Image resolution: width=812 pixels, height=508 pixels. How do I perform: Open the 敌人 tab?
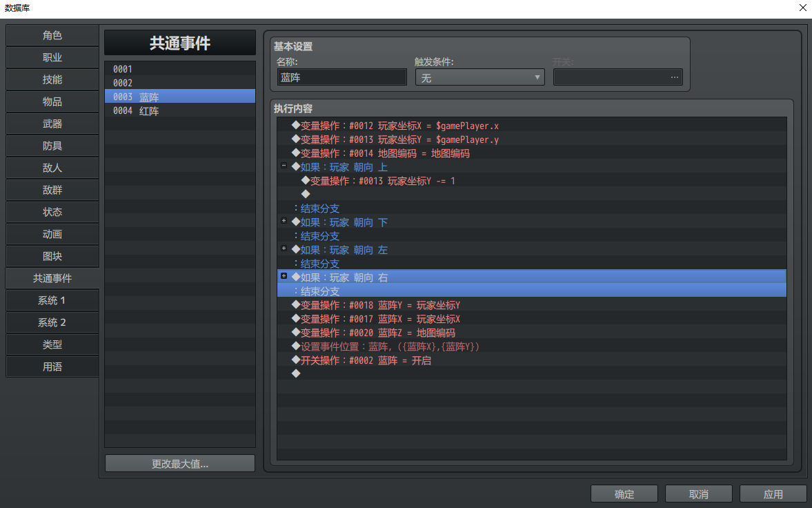(x=52, y=168)
